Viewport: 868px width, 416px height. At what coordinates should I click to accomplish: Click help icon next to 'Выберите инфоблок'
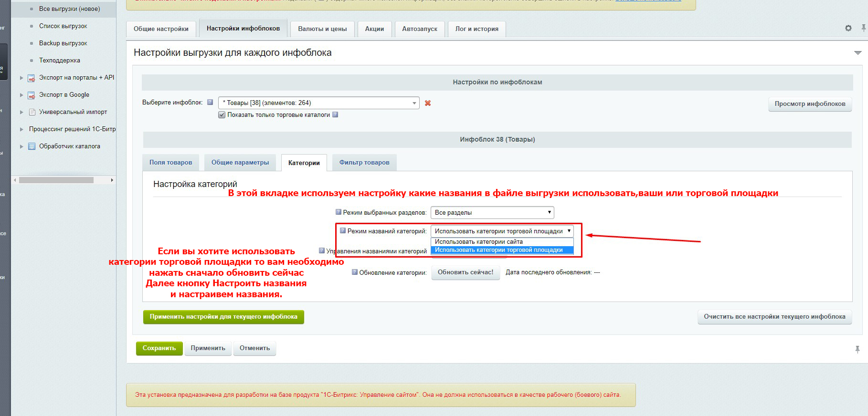(210, 102)
